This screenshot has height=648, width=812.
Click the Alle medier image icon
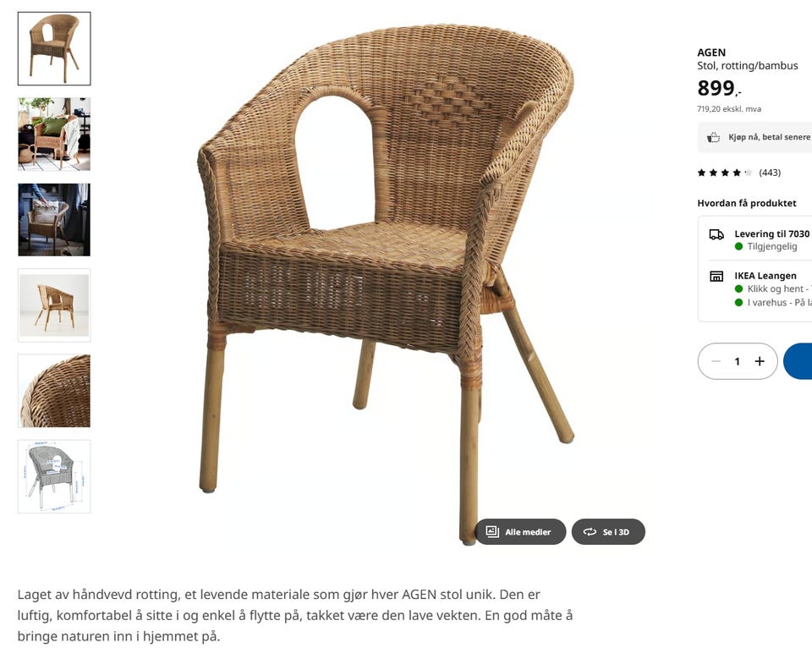pos(492,531)
